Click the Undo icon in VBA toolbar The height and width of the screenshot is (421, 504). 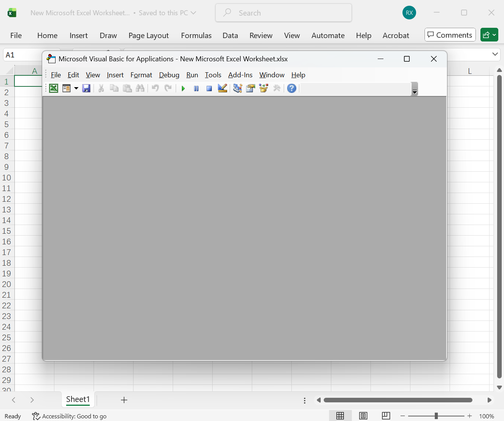point(155,88)
